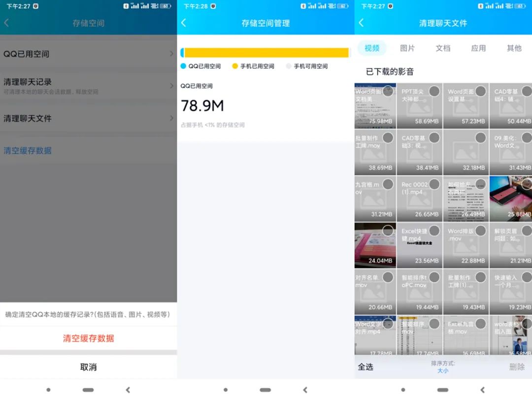Viewport: 532px width, 399px height.
Task: Switch to the 文档 tab
Action: click(443, 48)
